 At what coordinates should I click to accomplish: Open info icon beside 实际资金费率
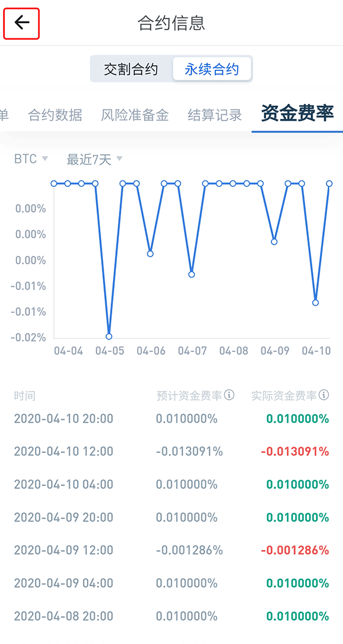pos(324,396)
